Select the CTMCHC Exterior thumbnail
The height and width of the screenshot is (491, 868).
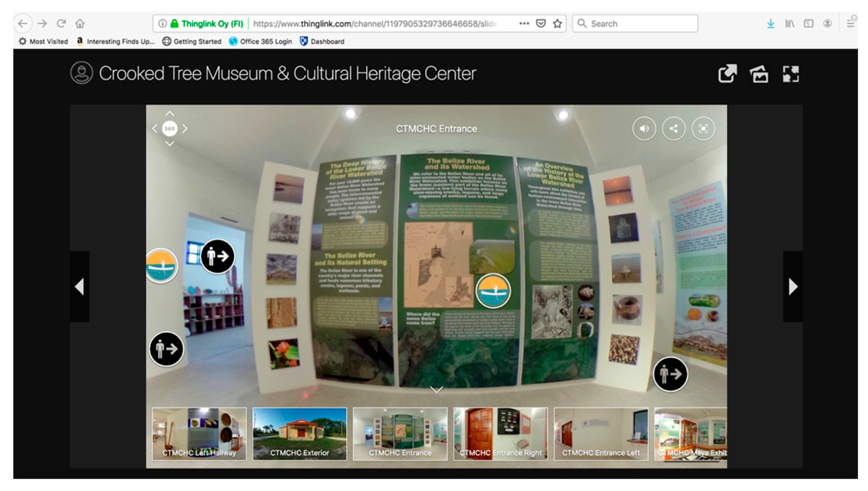[x=299, y=434]
